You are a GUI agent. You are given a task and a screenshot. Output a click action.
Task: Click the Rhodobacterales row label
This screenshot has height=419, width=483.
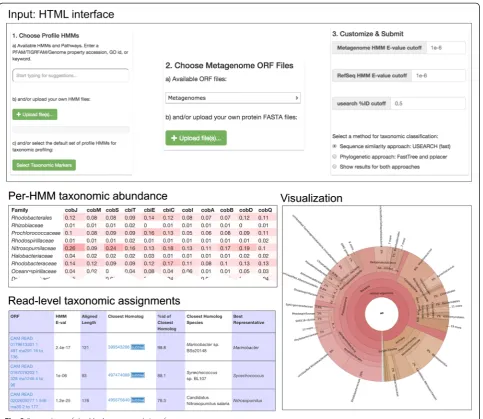(x=32, y=218)
